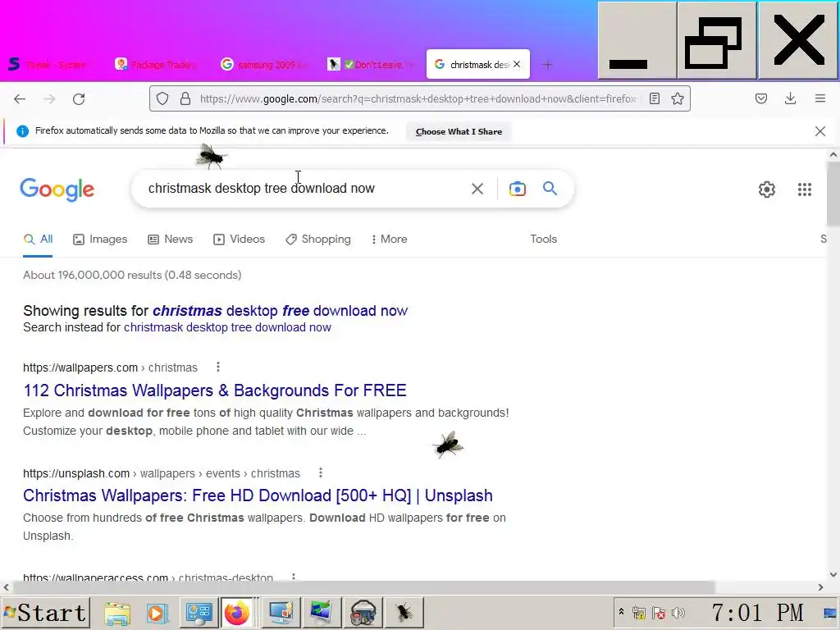The height and width of the screenshot is (630, 840).
Task: Show hidden system tray icons
Action: pyautogui.click(x=622, y=611)
